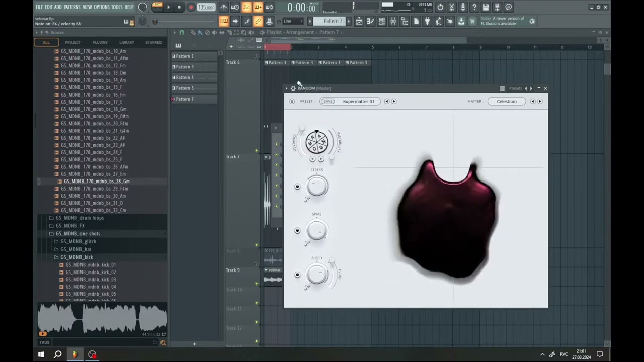Open the Playlist view icon
Viewport: 644px width, 362px height.
(358, 21)
